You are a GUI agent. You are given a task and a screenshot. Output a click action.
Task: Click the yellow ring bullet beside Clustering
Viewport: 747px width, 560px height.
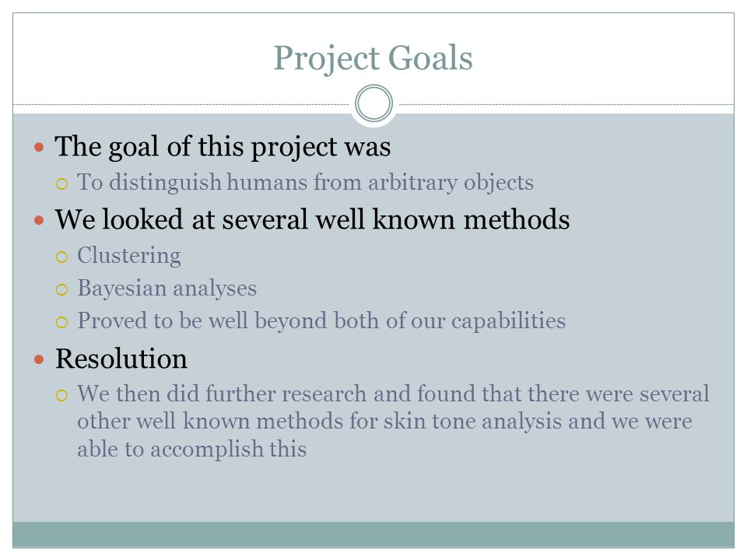62,257
